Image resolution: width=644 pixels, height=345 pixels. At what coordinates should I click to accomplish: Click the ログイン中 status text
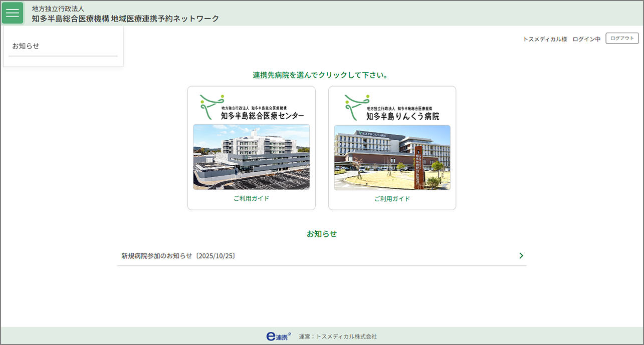click(586, 39)
